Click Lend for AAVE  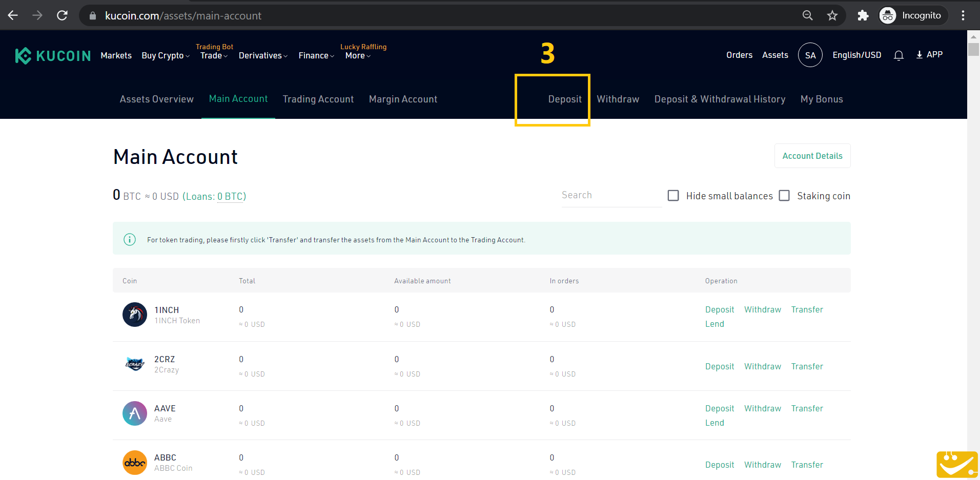pos(714,423)
